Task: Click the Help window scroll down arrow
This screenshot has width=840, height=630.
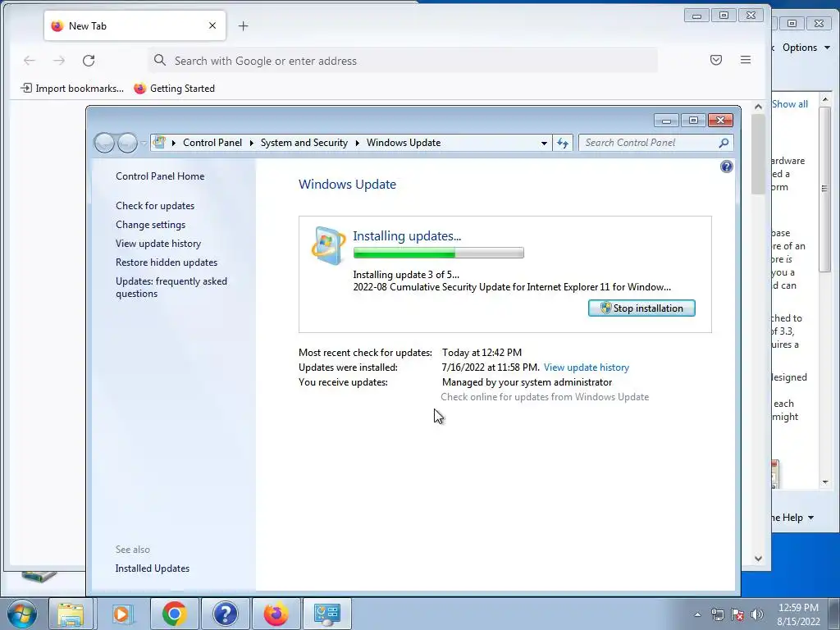Action: click(825, 482)
